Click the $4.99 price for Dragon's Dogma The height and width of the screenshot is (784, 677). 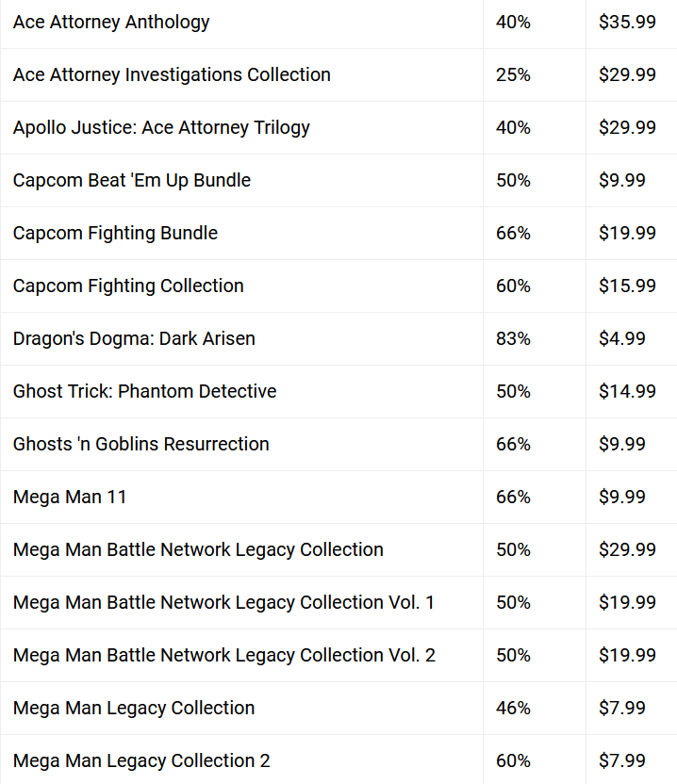click(622, 338)
